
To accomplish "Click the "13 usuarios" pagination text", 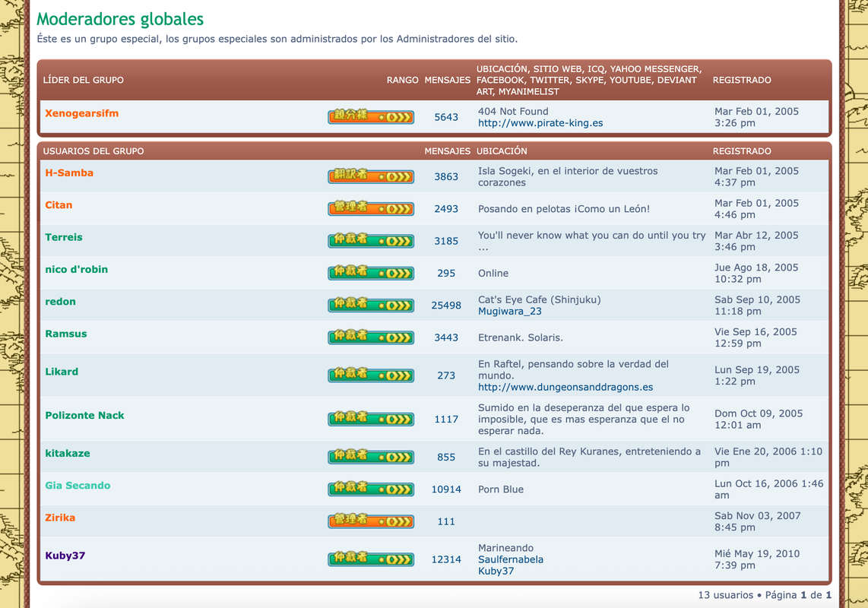I will pyautogui.click(x=725, y=595).
